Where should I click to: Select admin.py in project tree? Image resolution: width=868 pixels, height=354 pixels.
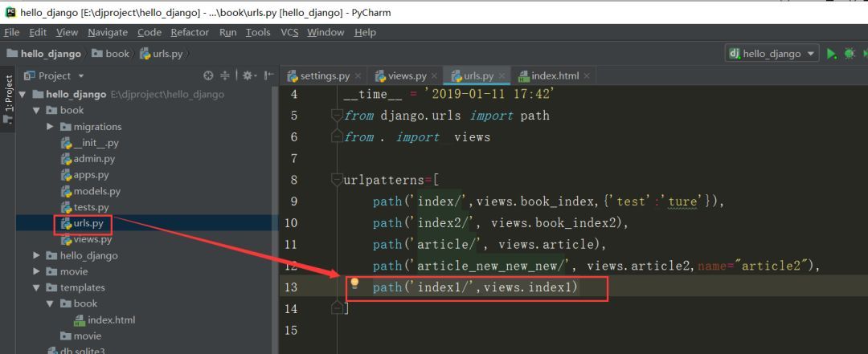(x=88, y=159)
